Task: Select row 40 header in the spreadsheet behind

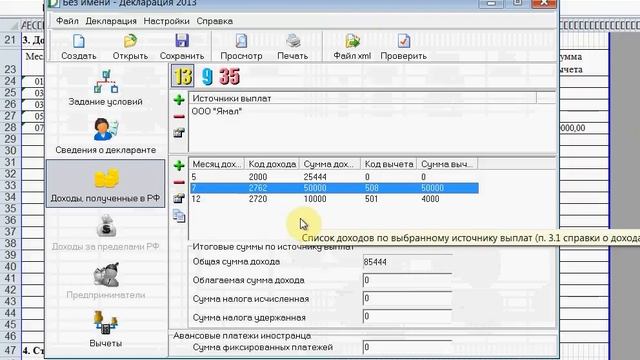Action: point(10,267)
